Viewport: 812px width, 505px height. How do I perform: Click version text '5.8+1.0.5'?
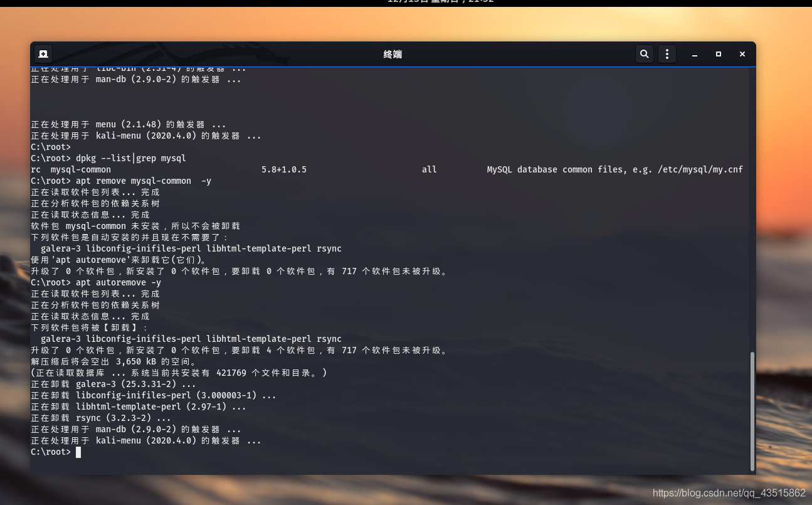coord(284,169)
